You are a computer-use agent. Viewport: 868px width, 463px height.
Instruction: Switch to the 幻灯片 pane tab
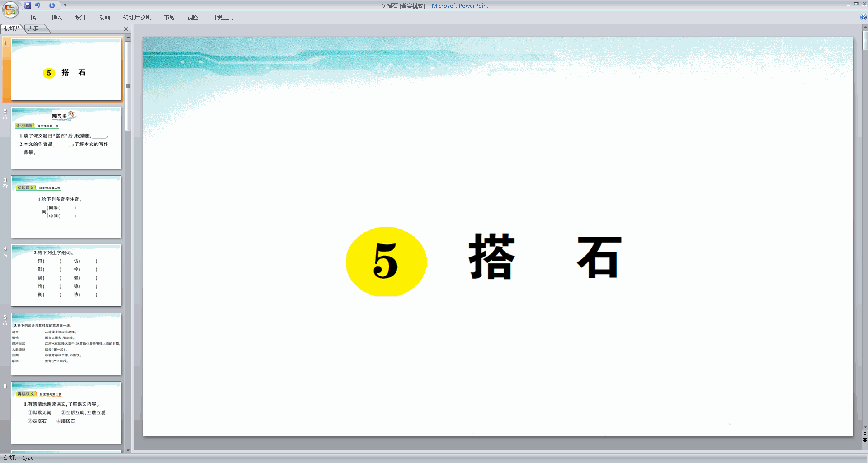click(12, 28)
